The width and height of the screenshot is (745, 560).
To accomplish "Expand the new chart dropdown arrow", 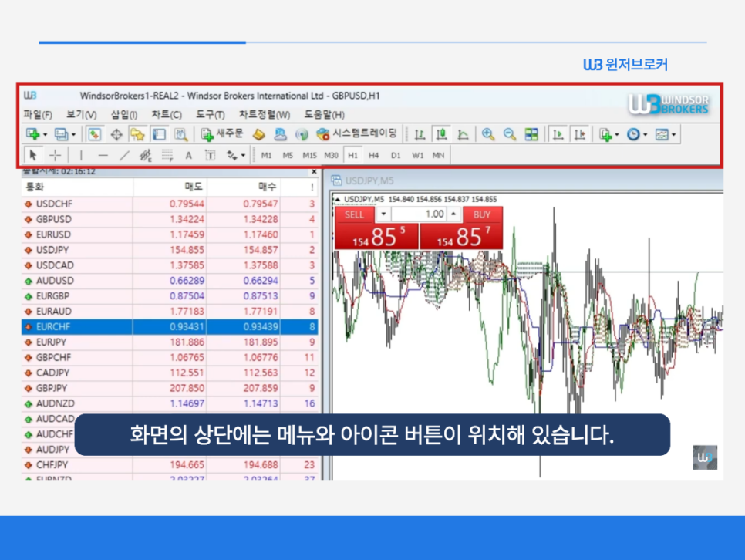I will tap(45, 135).
